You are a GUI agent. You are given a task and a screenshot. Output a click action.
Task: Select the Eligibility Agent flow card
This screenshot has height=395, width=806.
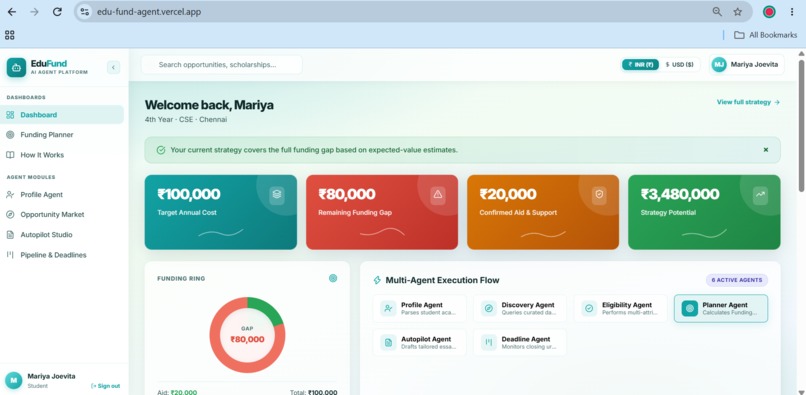pos(620,309)
